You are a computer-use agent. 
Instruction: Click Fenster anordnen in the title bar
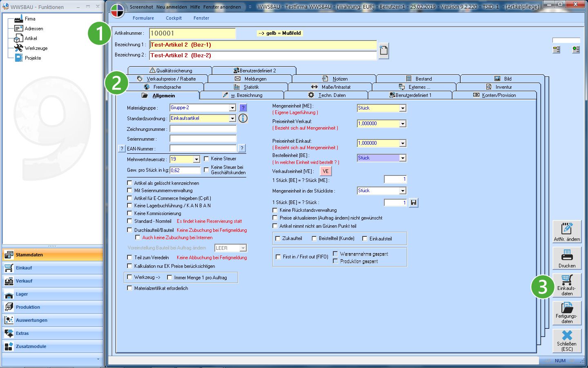222,7
